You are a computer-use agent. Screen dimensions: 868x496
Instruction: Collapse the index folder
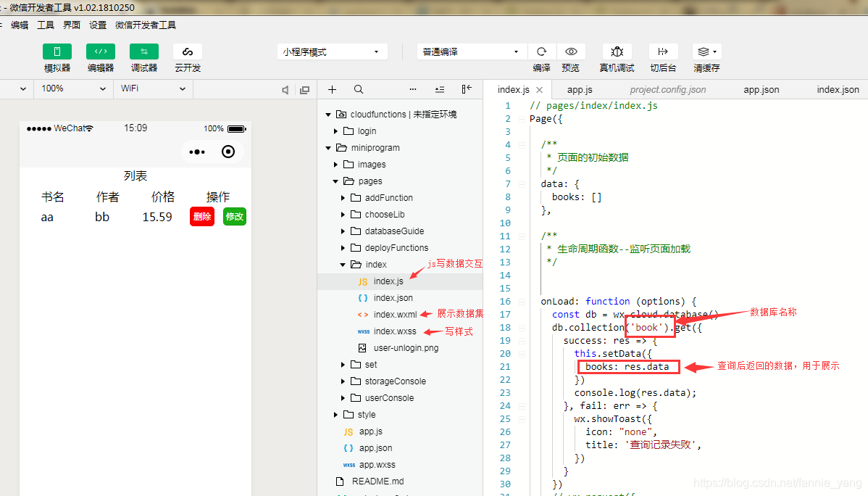pyautogui.click(x=343, y=265)
